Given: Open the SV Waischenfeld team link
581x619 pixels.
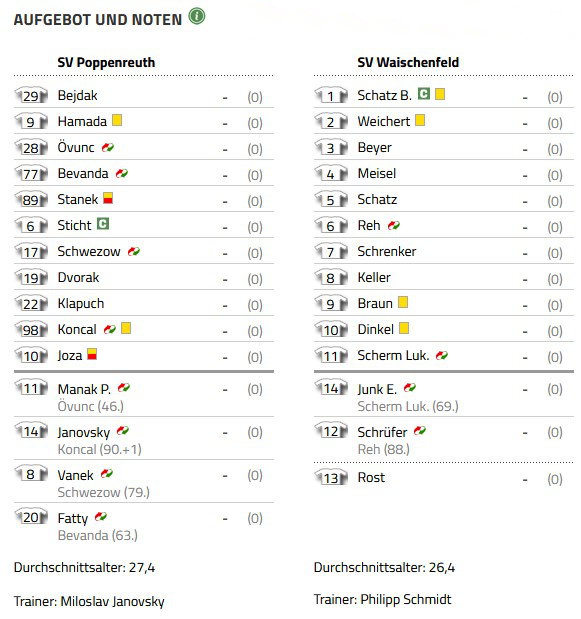Looking at the screenshot, I should (408, 62).
